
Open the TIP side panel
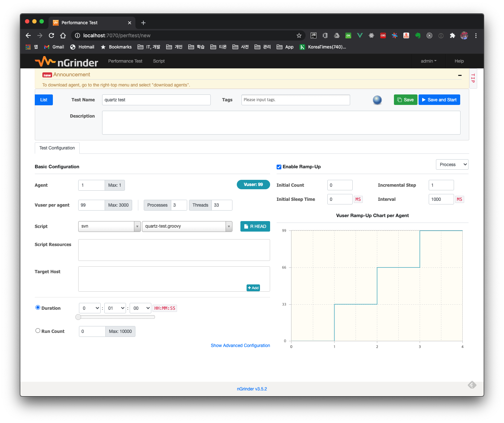click(x=473, y=78)
